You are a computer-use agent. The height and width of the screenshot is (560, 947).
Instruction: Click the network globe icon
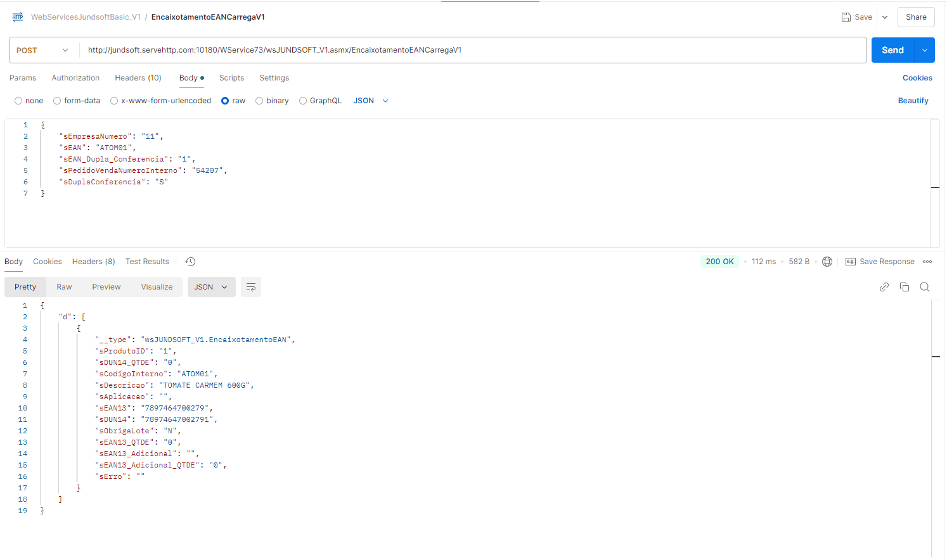coord(827,262)
